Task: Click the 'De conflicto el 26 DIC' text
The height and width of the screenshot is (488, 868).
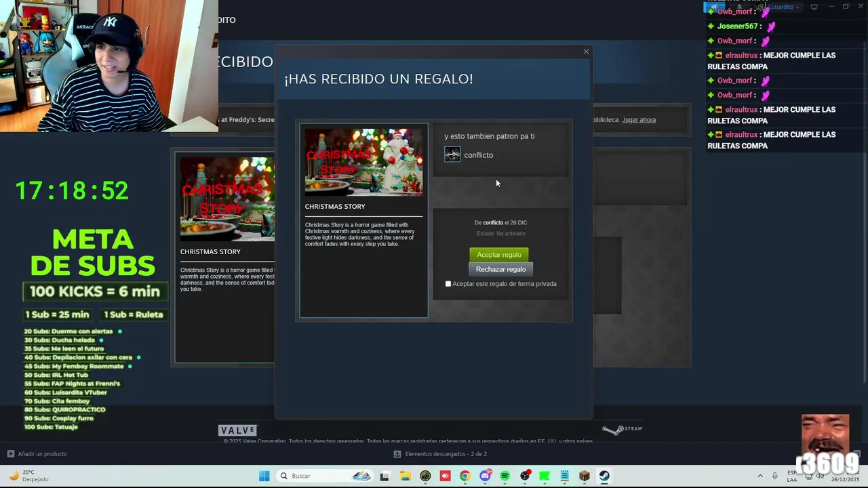Action: tap(500, 223)
